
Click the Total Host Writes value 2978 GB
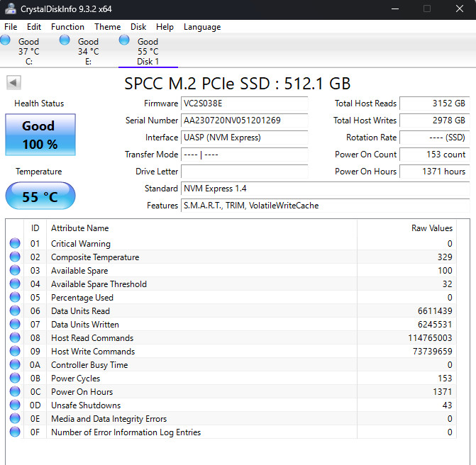point(434,121)
